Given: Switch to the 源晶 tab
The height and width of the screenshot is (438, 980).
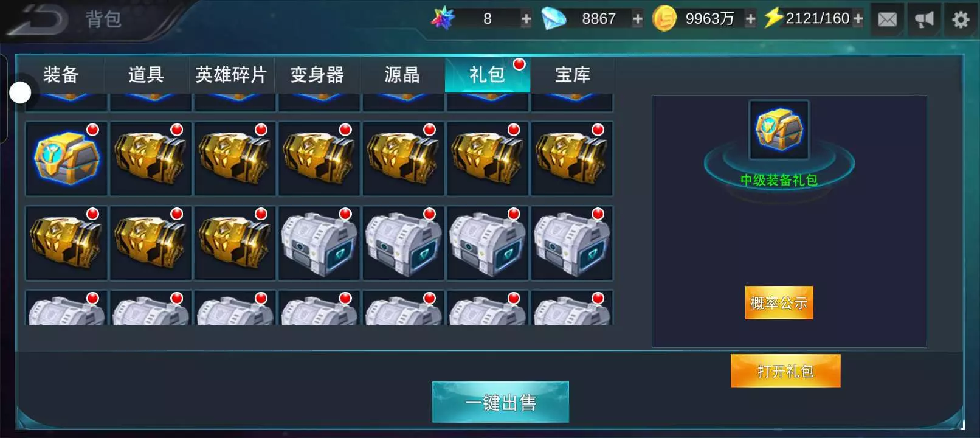Looking at the screenshot, I should tap(402, 75).
